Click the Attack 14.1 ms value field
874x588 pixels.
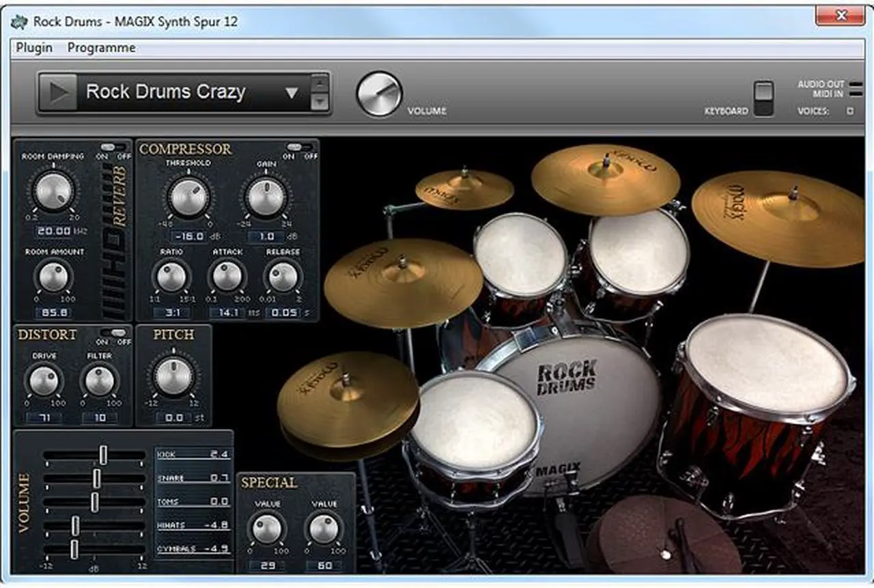coord(227,313)
